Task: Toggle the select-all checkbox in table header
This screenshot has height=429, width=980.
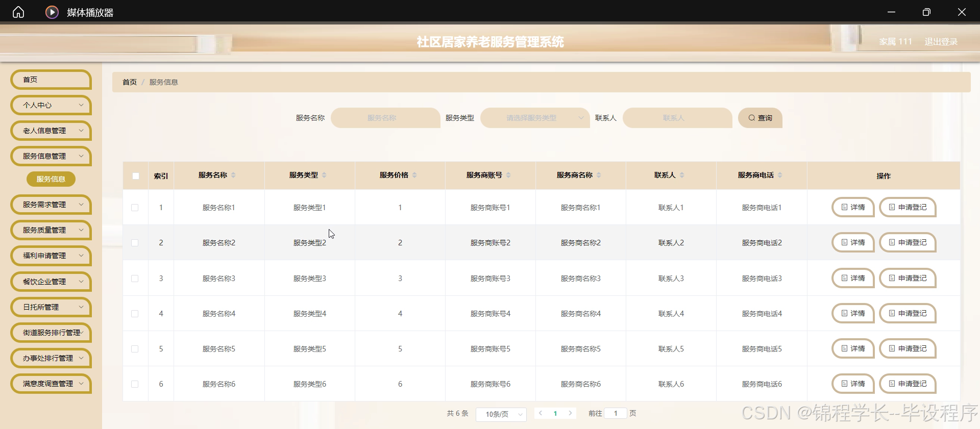Action: [x=135, y=176]
